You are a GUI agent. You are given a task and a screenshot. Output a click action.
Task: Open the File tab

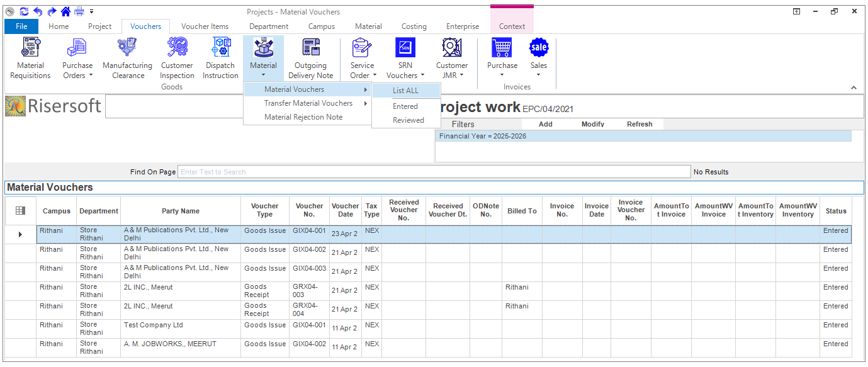click(x=21, y=26)
